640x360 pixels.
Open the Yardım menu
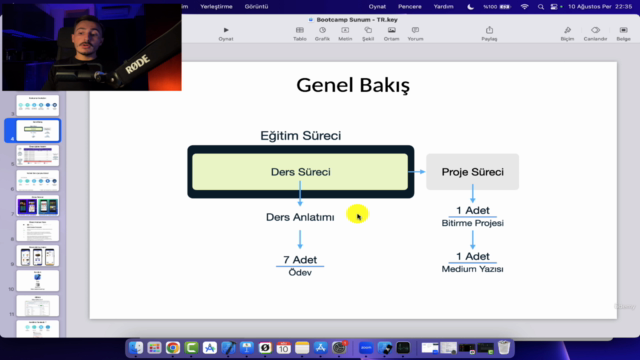pyautogui.click(x=443, y=7)
